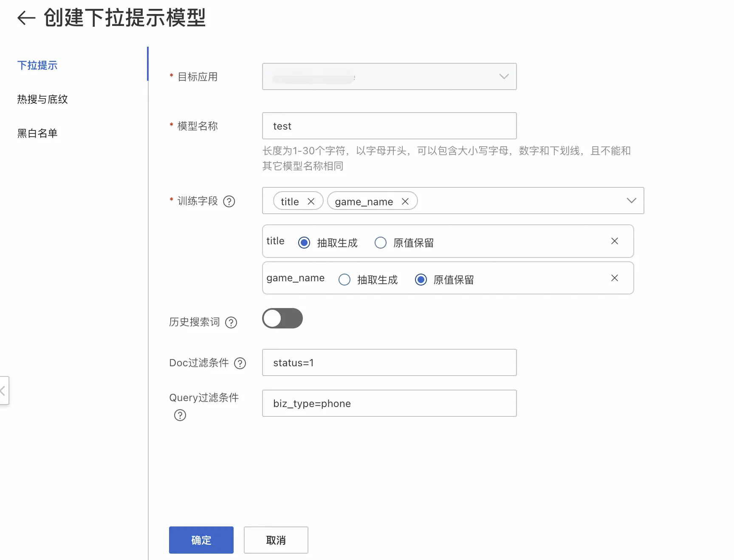
Task: Remove the game_name tag from training fields
Action: (405, 201)
